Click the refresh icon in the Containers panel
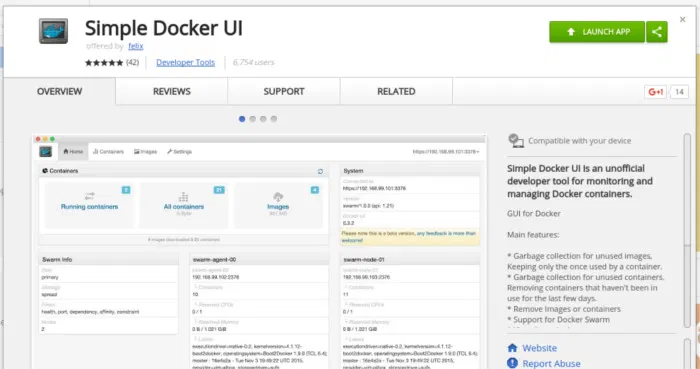Screen dimensions: 700x369 [320, 171]
